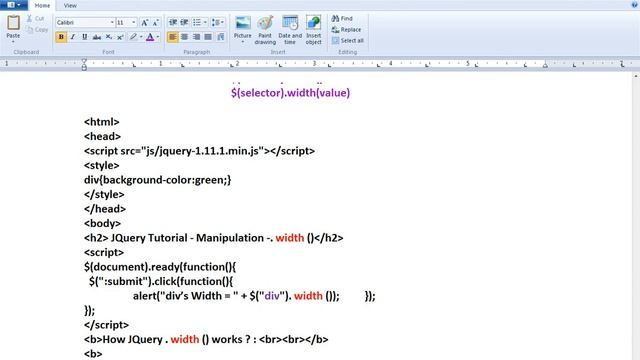Click the Paste clipboard icon
This screenshot has height=360, width=640.
pyautogui.click(x=13, y=22)
